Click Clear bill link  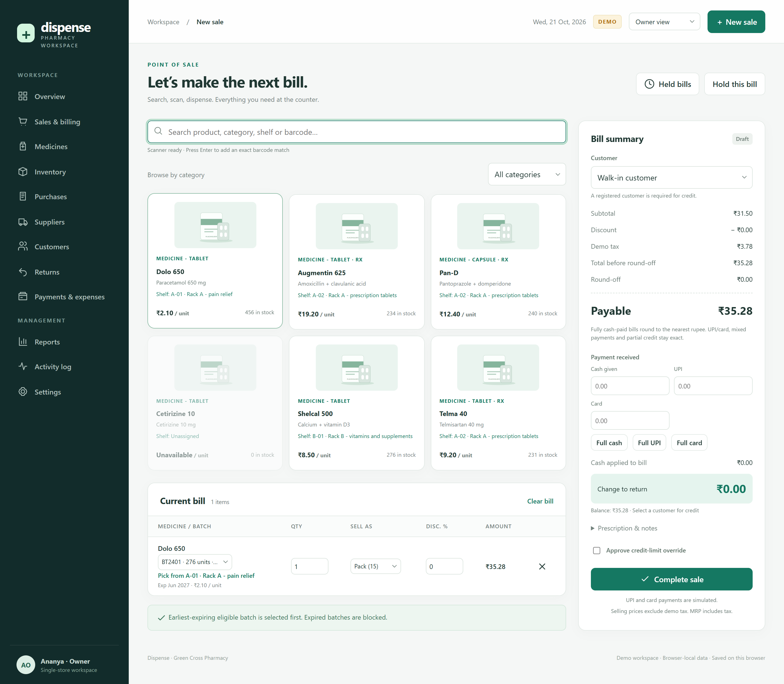pos(540,501)
